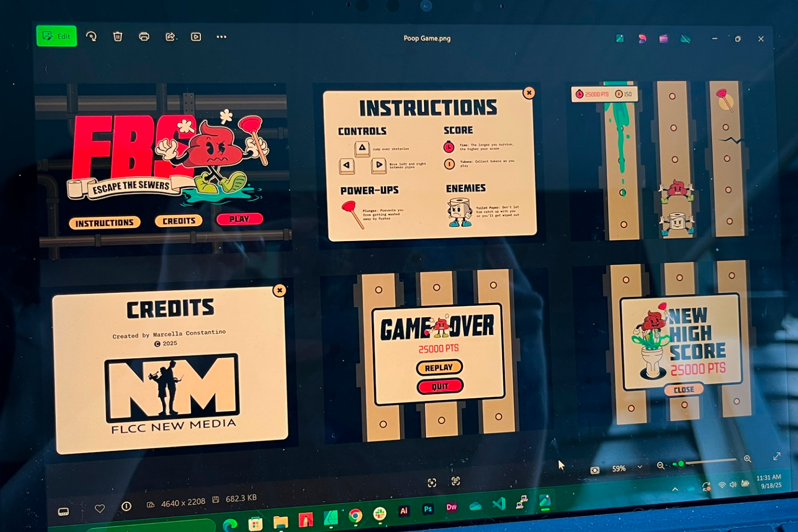798x532 pixels.
Task: Click the fit to window icon near 59%
Action: coord(595,470)
